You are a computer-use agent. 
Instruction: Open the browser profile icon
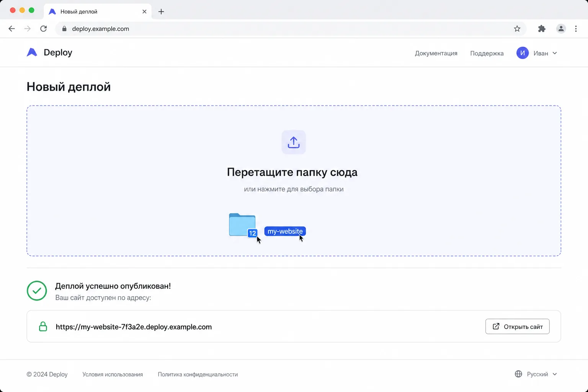[x=561, y=29]
